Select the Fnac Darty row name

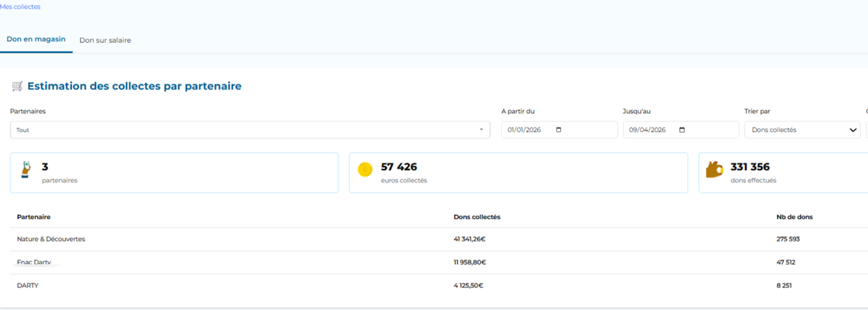click(x=34, y=262)
